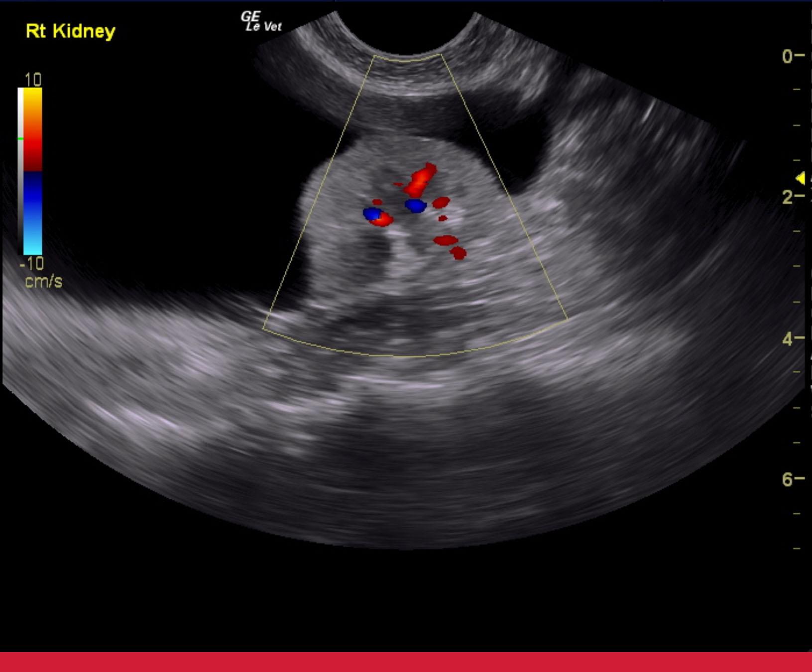812x672 pixels.
Task: Click the 0 depth scale marker
Action: (x=788, y=56)
